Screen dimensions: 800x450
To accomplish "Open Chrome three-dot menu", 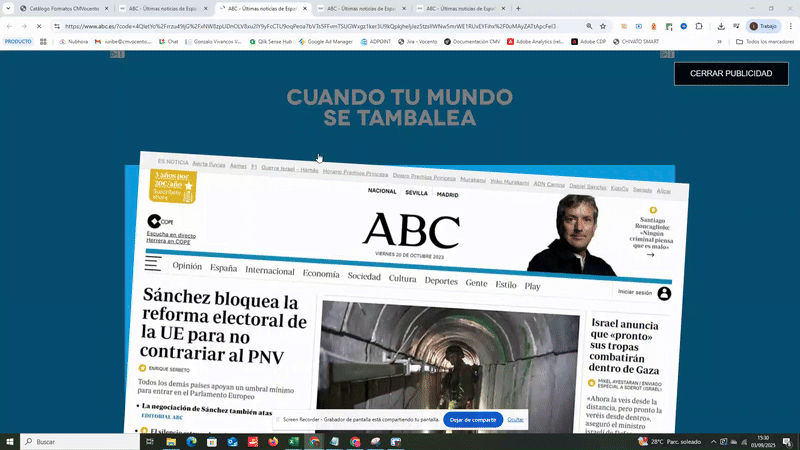I will [791, 26].
